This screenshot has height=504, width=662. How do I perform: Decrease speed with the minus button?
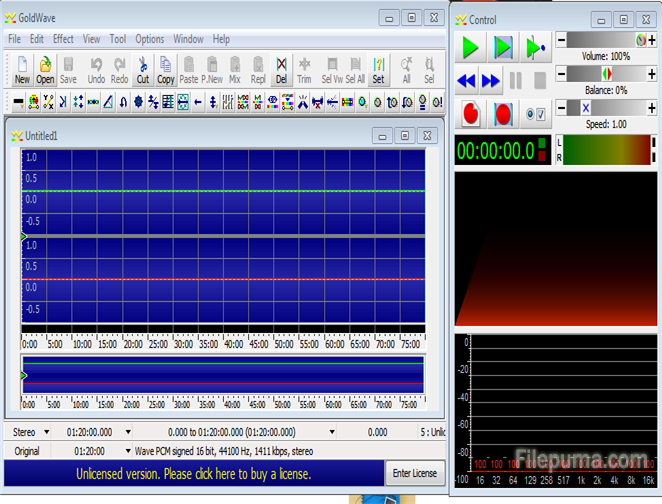click(x=561, y=108)
